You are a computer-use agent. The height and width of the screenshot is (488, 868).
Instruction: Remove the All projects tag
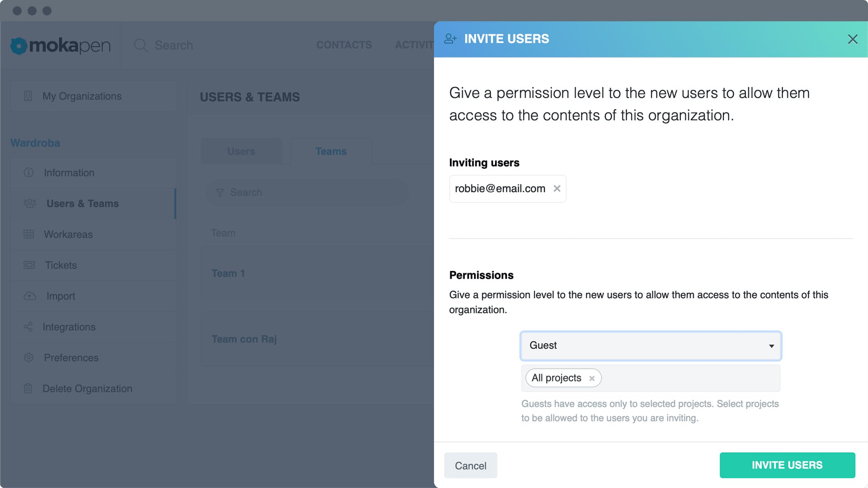click(592, 378)
